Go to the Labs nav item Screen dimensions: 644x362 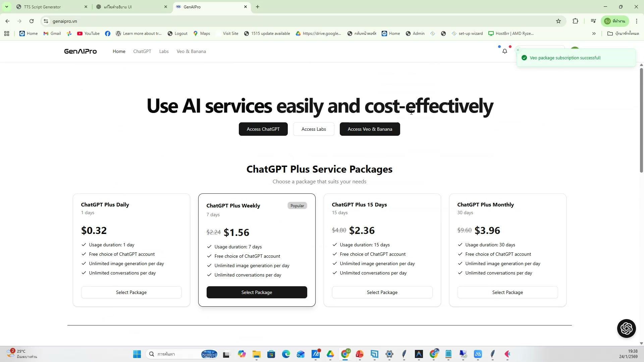(164, 51)
